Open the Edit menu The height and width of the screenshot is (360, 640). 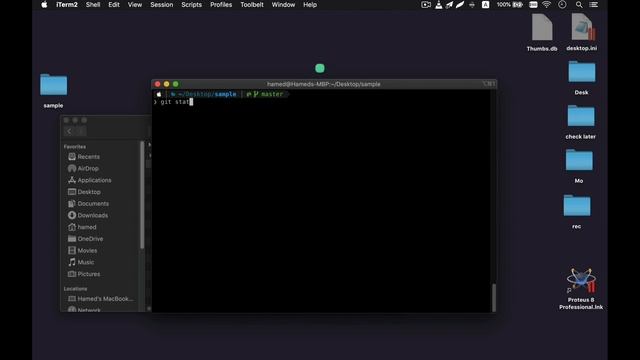pyautogui.click(x=114, y=5)
